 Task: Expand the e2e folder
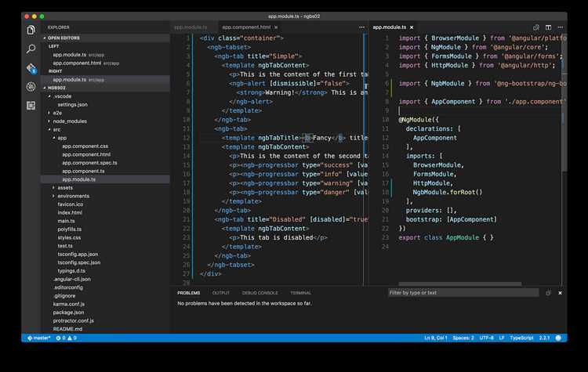49,113
